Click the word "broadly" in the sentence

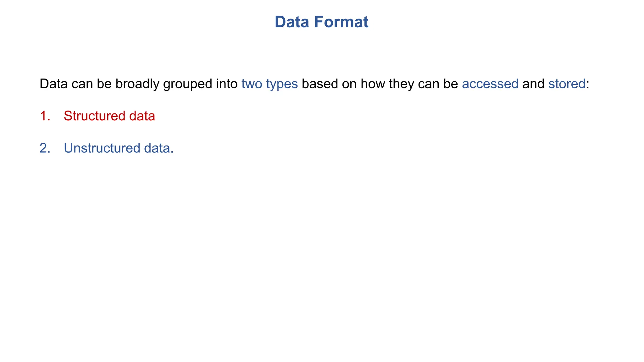point(137,84)
